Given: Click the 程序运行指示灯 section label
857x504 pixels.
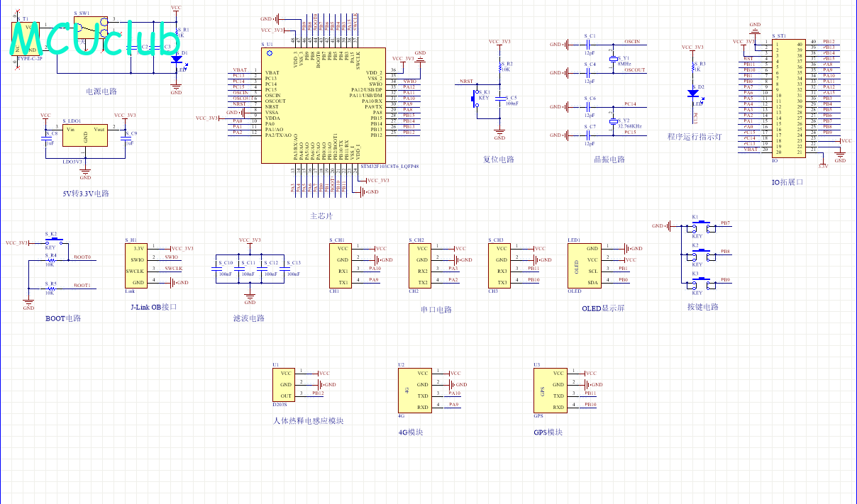Looking at the screenshot, I should tap(695, 137).
